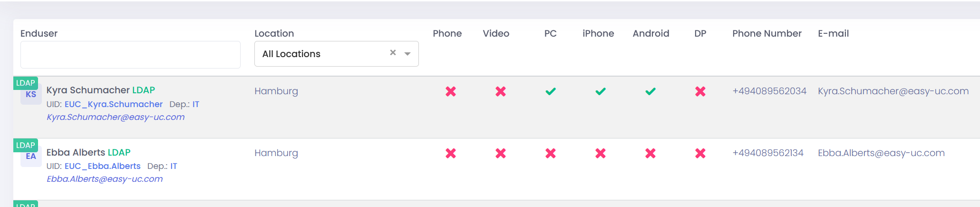Click Kyra Schumacher's italic email link
The height and width of the screenshot is (207, 980).
coord(116,117)
